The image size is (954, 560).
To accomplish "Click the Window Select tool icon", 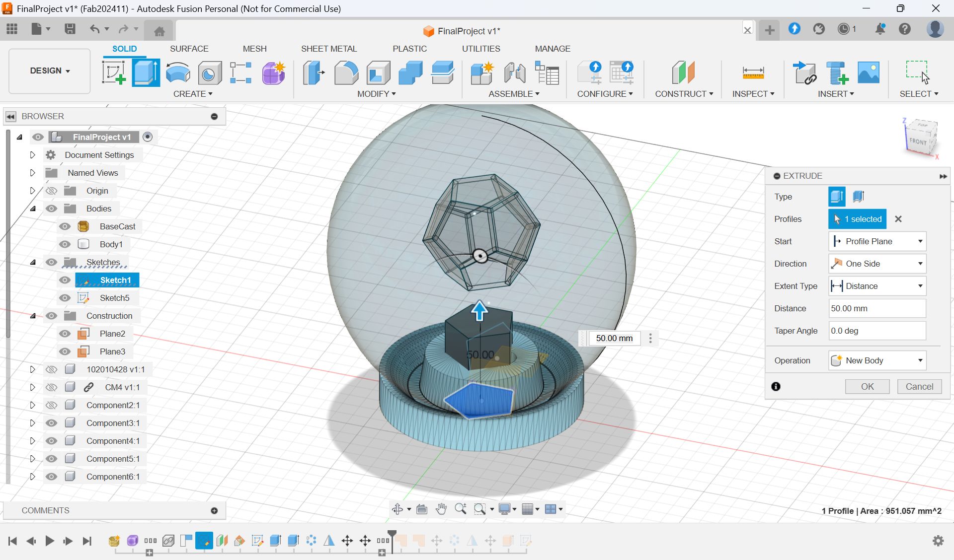I will click(x=918, y=71).
